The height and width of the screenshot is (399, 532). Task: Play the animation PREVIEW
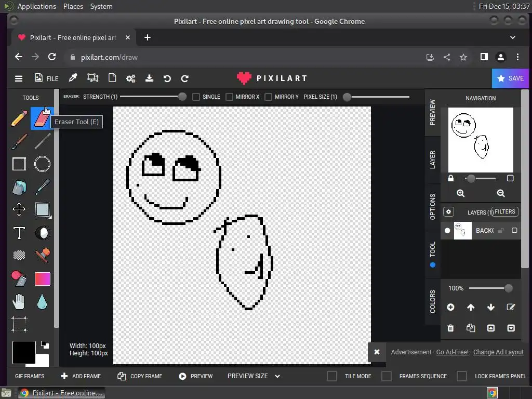196,376
